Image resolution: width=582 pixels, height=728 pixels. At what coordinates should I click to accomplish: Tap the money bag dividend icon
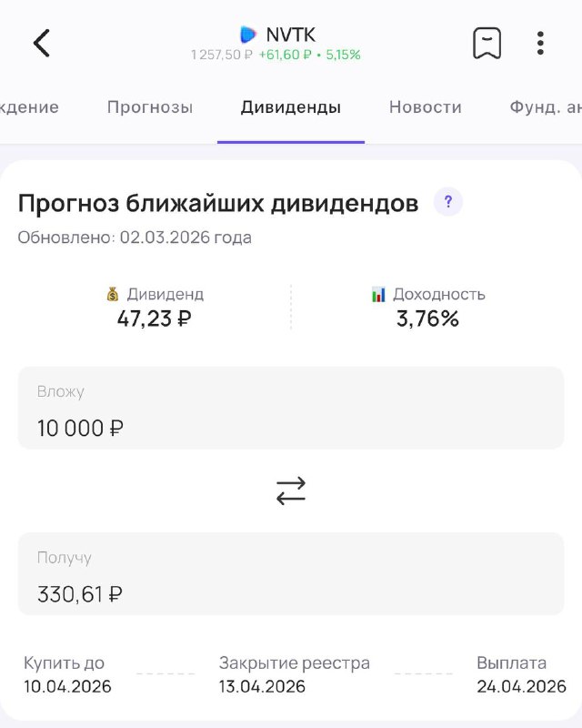coord(113,295)
